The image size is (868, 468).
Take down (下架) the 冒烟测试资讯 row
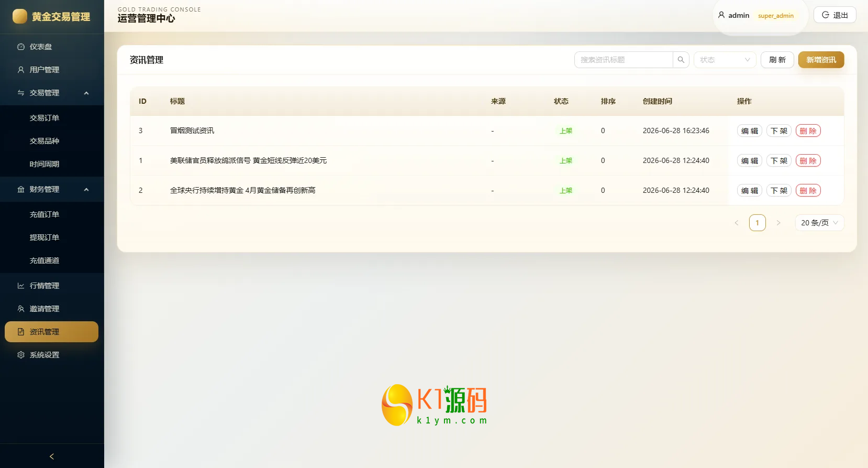[x=779, y=131]
